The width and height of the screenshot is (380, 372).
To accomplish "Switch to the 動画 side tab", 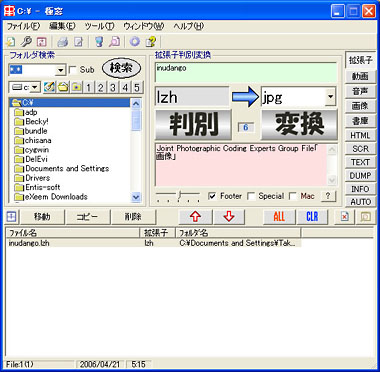I will [360, 76].
